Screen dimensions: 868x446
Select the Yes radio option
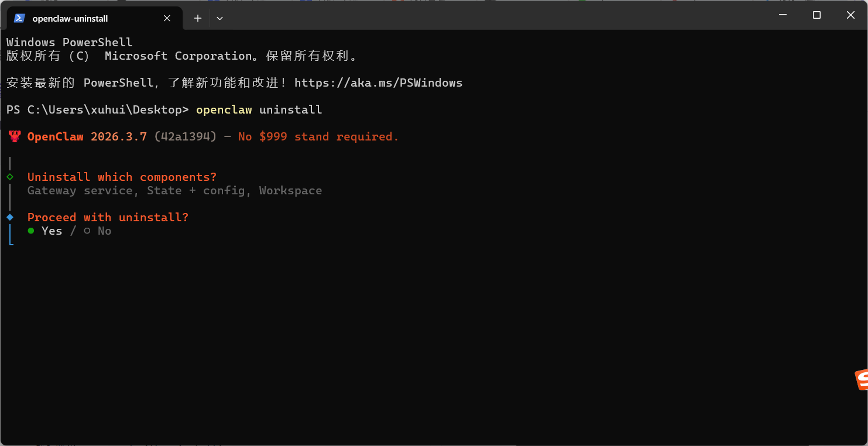click(x=31, y=231)
